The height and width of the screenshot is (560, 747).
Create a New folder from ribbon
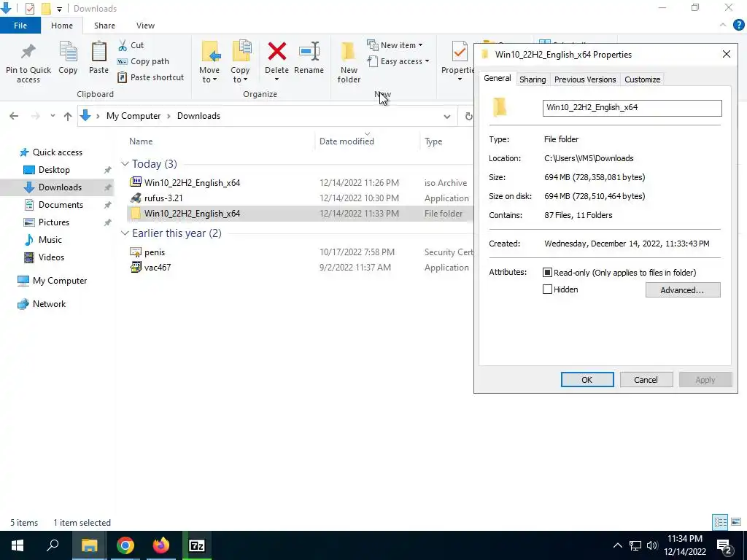[x=349, y=62]
